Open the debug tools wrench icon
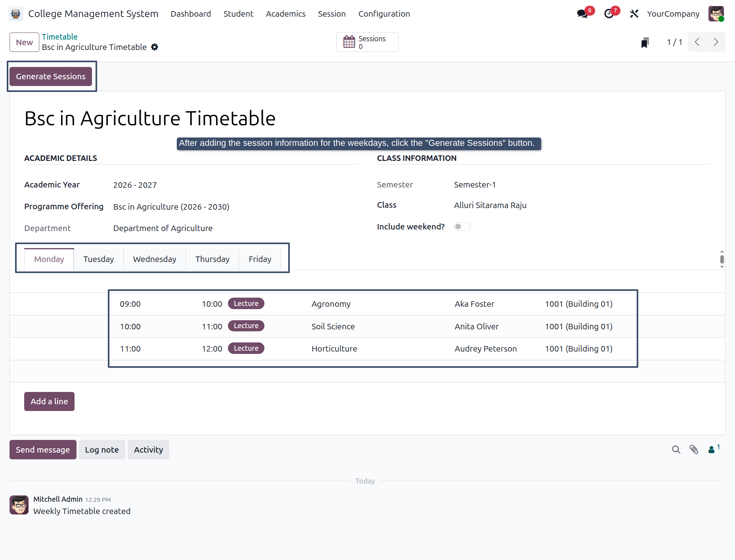Viewport: 735px width, 560px height. click(634, 14)
